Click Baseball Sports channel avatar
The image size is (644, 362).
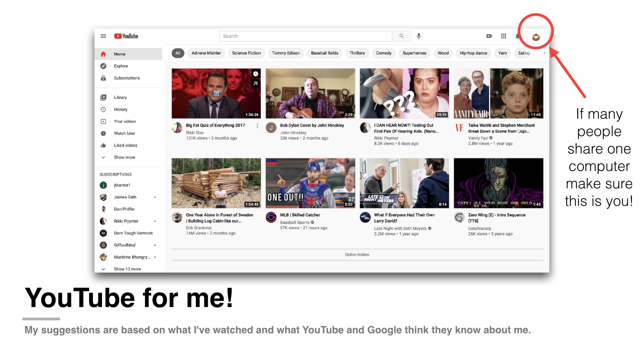[271, 217]
